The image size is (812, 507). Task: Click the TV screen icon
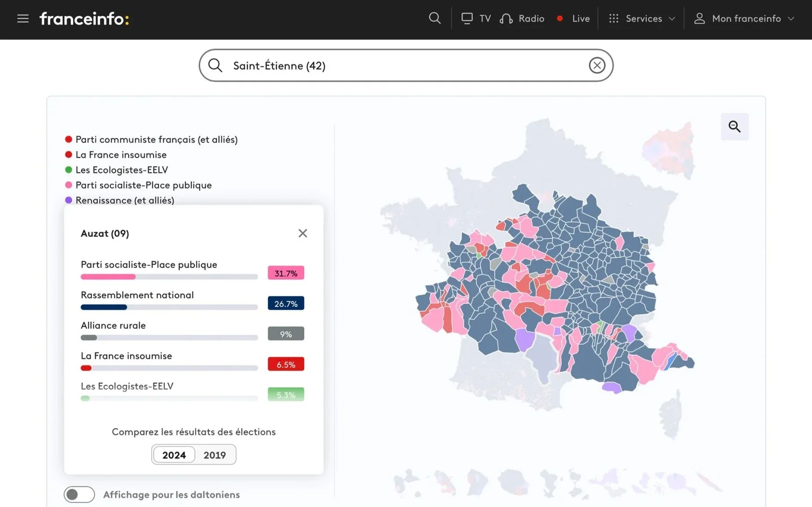[467, 18]
